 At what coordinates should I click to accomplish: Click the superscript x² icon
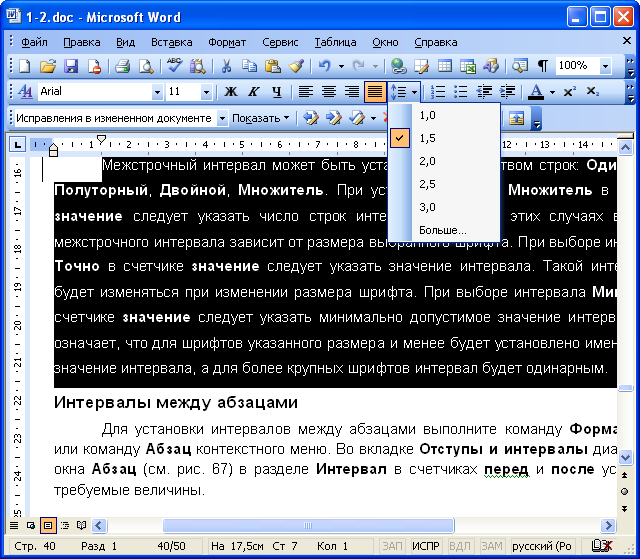tap(569, 92)
